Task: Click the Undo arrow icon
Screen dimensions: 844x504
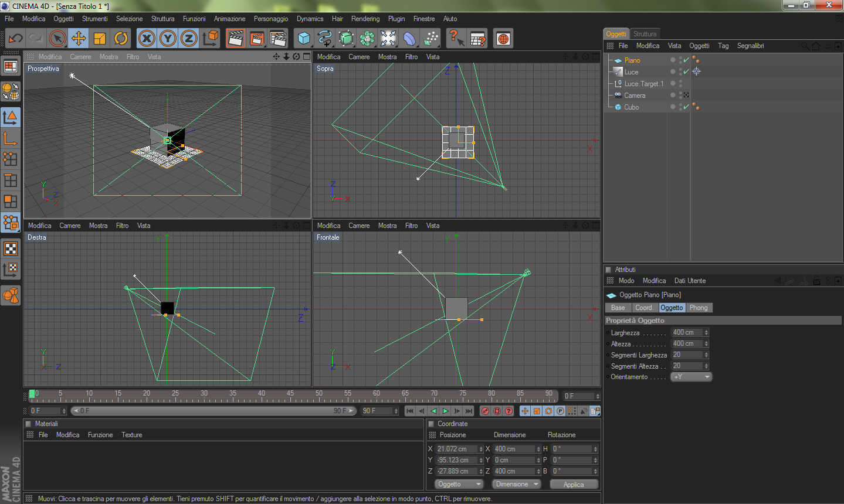Action: [15, 39]
